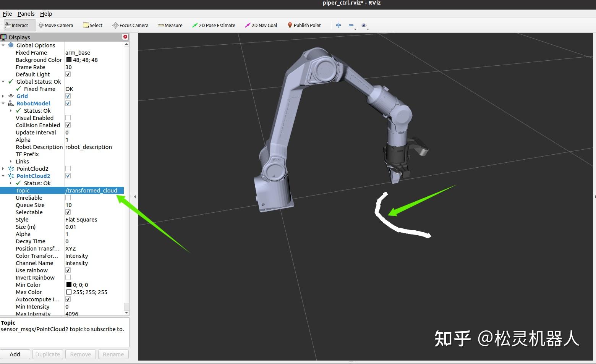This screenshot has height=364, width=596.
Task: Choose the Select tool
Action: tap(93, 25)
